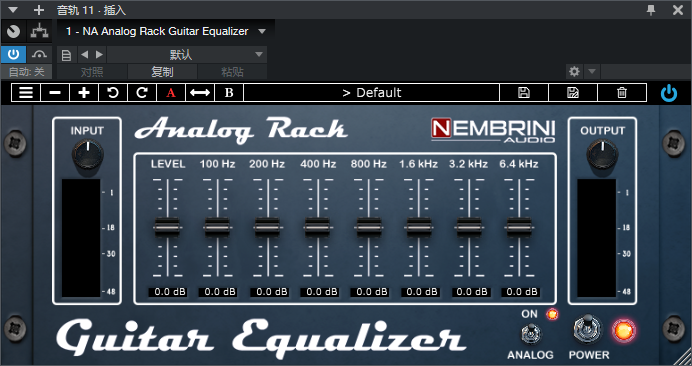Click the 1.6 kHz 0.0 dB value field

tap(420, 292)
